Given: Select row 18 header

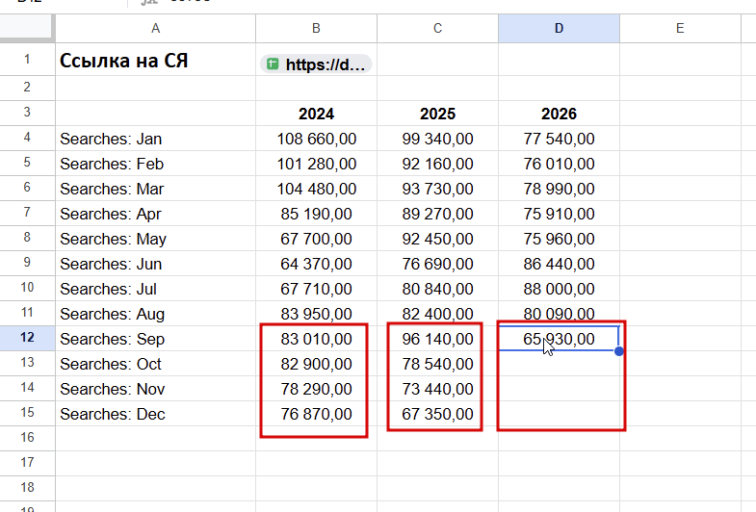Looking at the screenshot, I should [27, 488].
